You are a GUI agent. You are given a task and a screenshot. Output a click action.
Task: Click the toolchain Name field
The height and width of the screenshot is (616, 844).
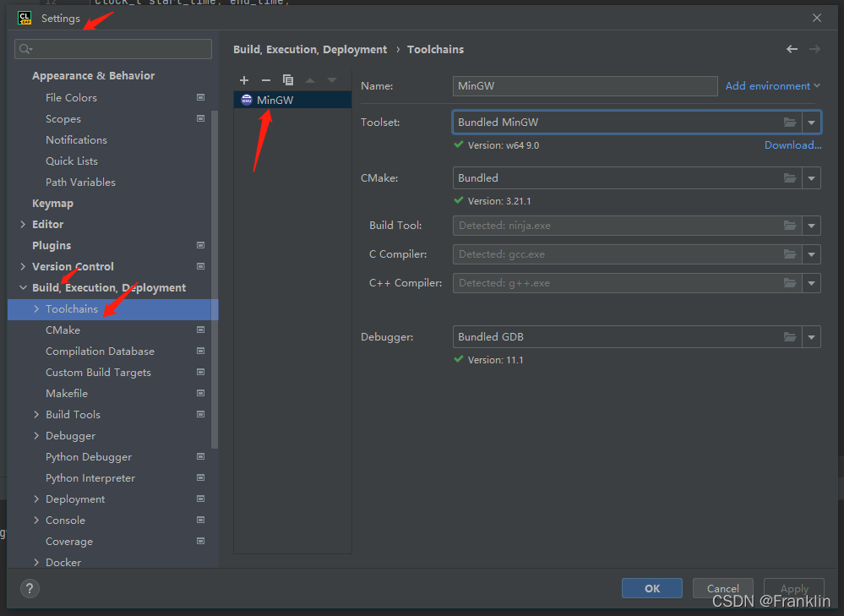coord(585,85)
